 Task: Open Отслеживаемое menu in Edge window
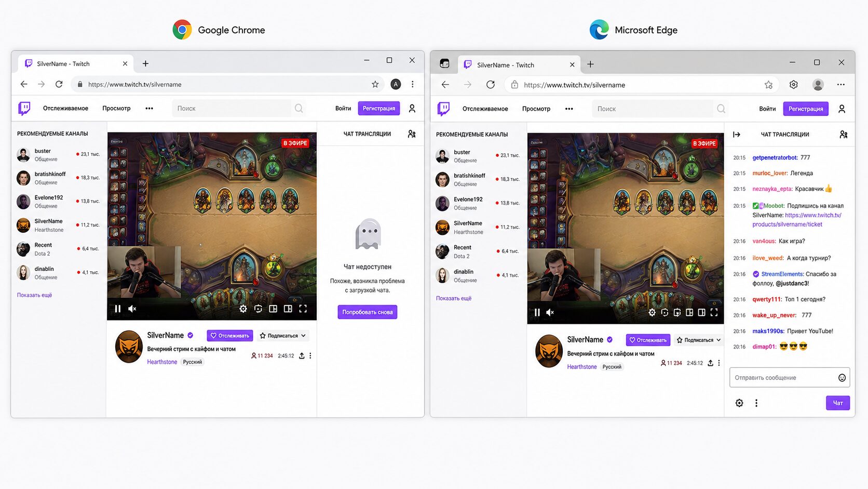coord(485,109)
